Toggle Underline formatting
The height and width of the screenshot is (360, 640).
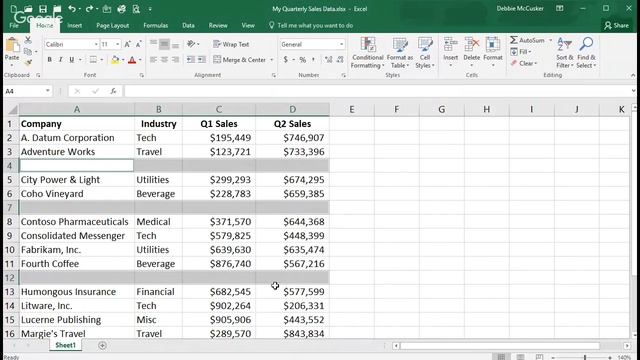tap(71, 60)
